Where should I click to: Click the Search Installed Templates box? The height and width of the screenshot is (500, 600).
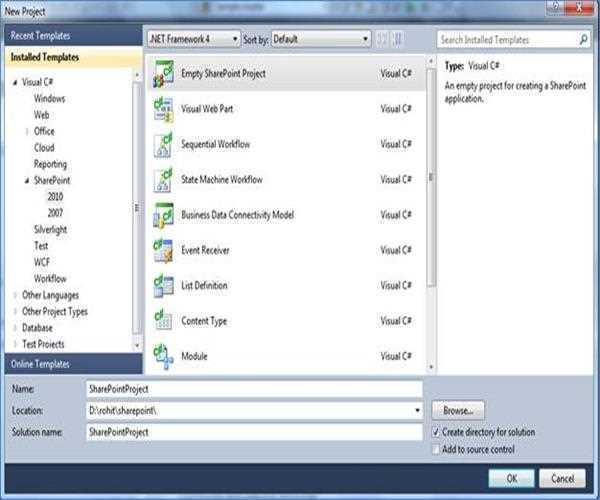(513, 39)
